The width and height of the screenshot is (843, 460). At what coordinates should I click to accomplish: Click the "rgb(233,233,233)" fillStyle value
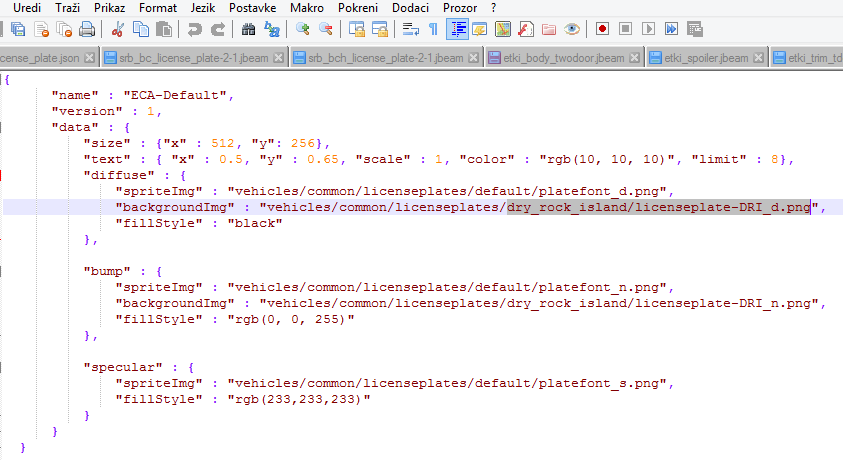[299, 399]
